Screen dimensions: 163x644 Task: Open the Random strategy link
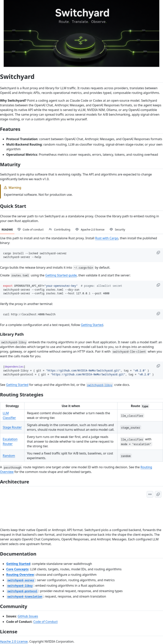[9, 455]
